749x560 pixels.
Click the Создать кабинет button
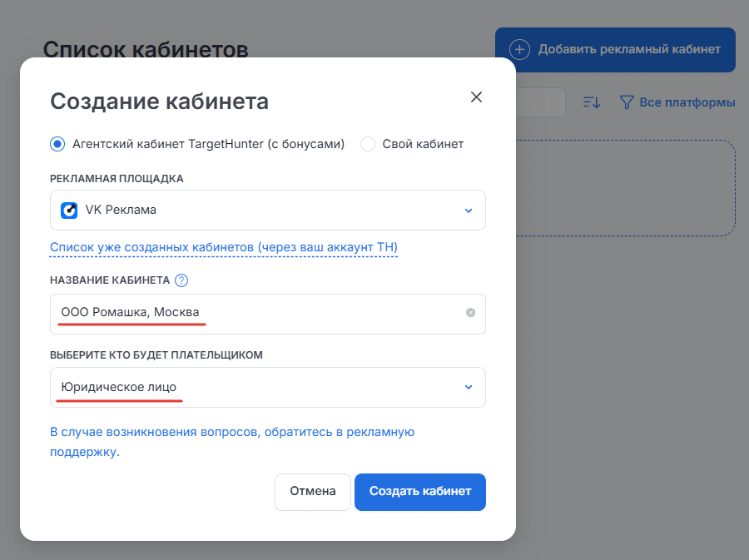(420, 492)
